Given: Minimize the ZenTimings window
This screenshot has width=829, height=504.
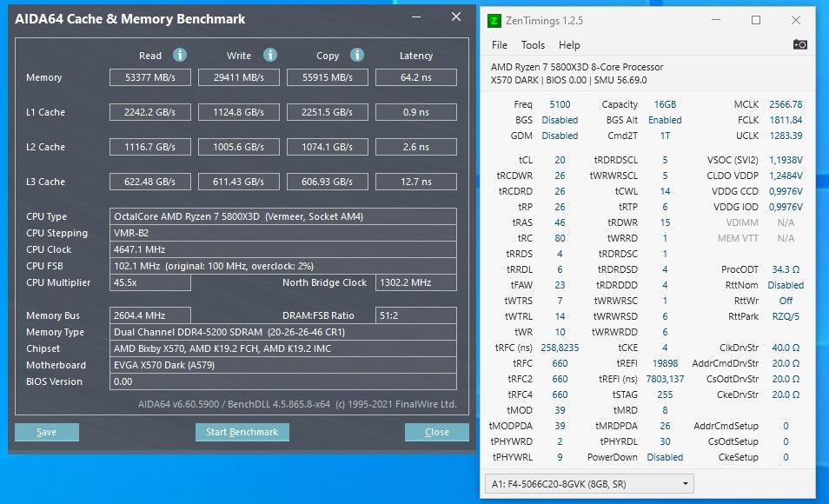Looking at the screenshot, I should pos(716,20).
